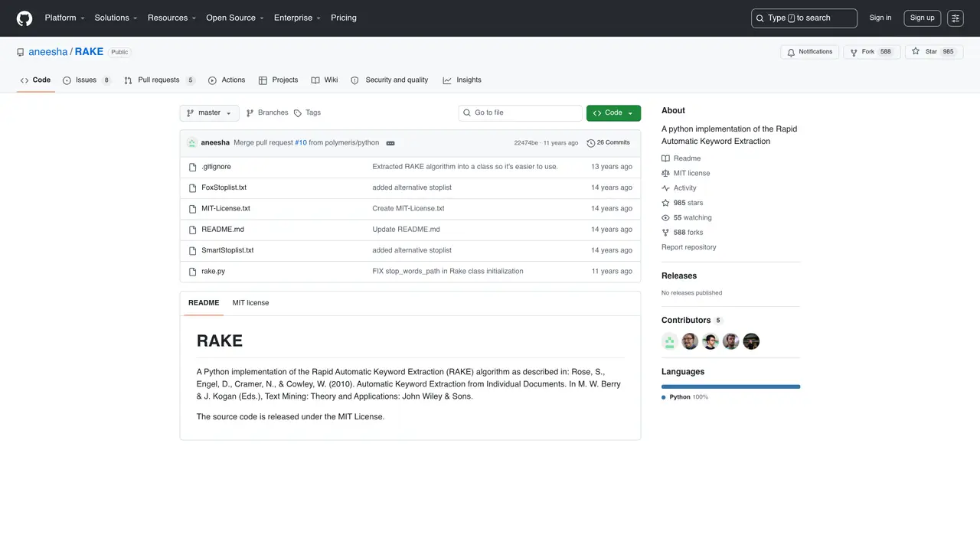The width and height of the screenshot is (980, 551).
Task: Click the Python language bar
Action: 730,387
